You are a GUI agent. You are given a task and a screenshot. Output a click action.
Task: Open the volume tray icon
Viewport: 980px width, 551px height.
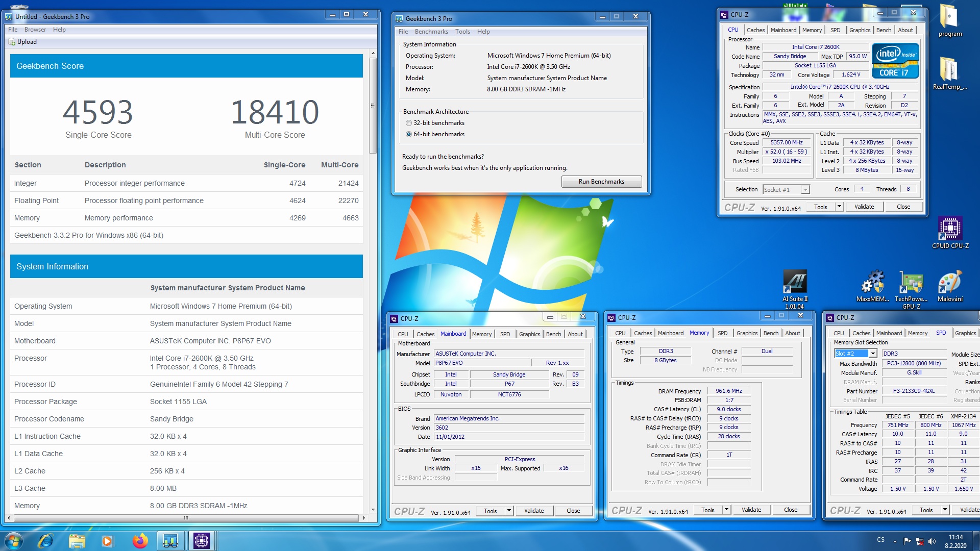point(932,541)
